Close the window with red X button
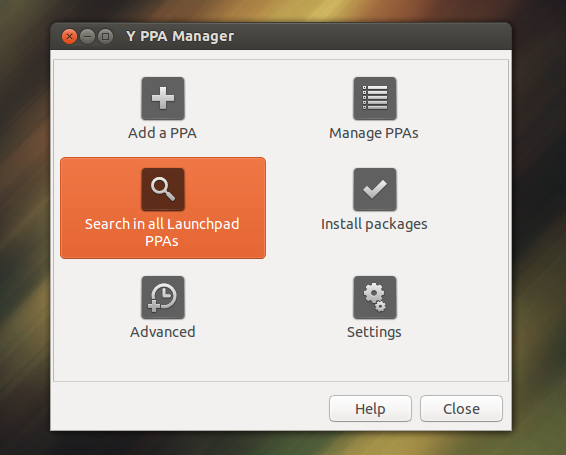This screenshot has width=566, height=455. pos(69,36)
